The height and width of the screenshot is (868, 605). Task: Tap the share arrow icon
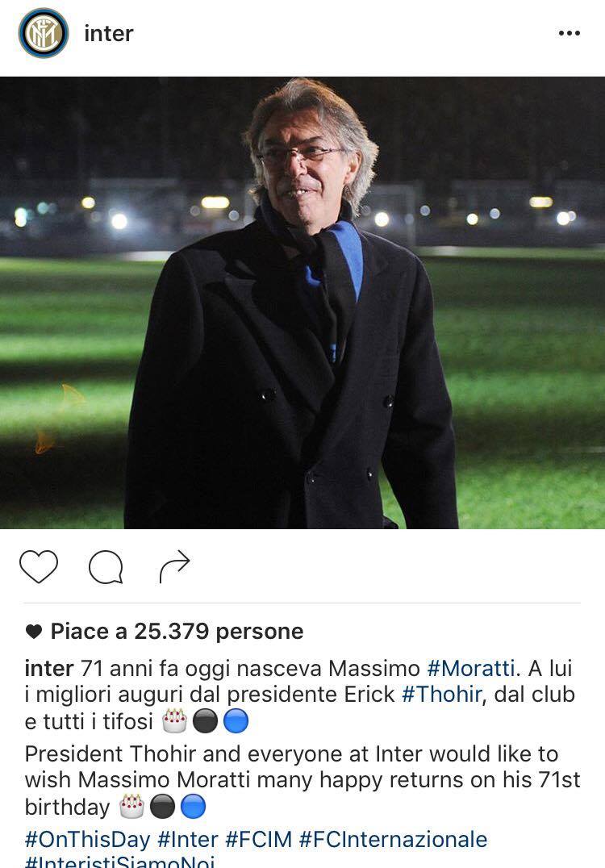click(x=174, y=566)
